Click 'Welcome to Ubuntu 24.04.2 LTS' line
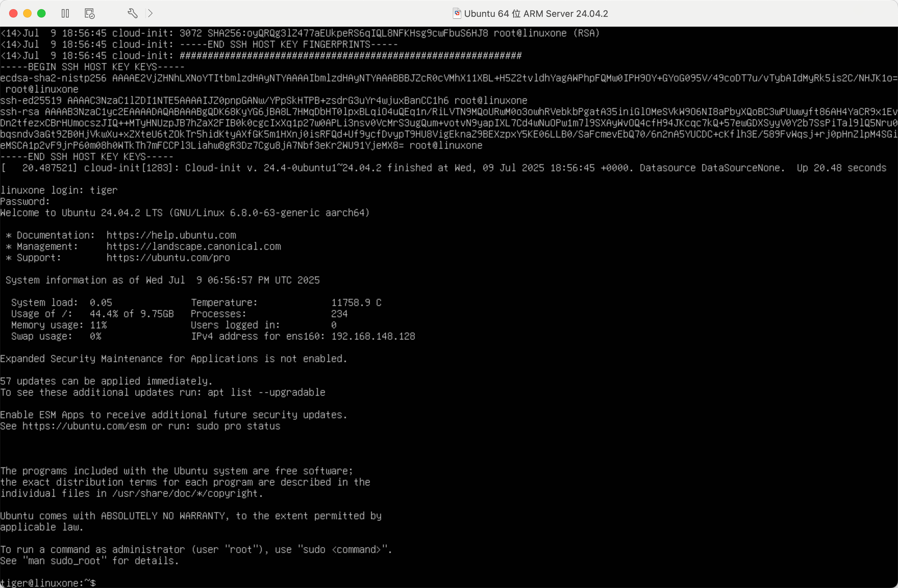This screenshot has width=898, height=588. [185, 213]
